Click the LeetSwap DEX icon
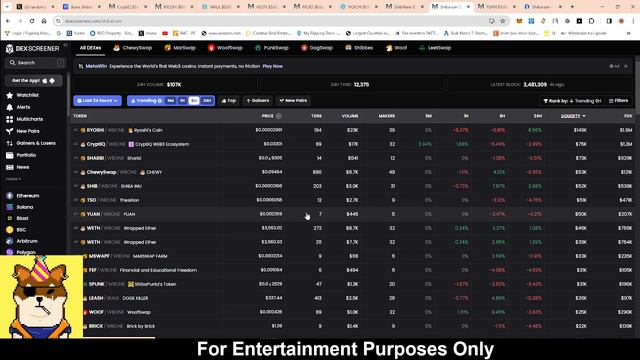 [422, 48]
